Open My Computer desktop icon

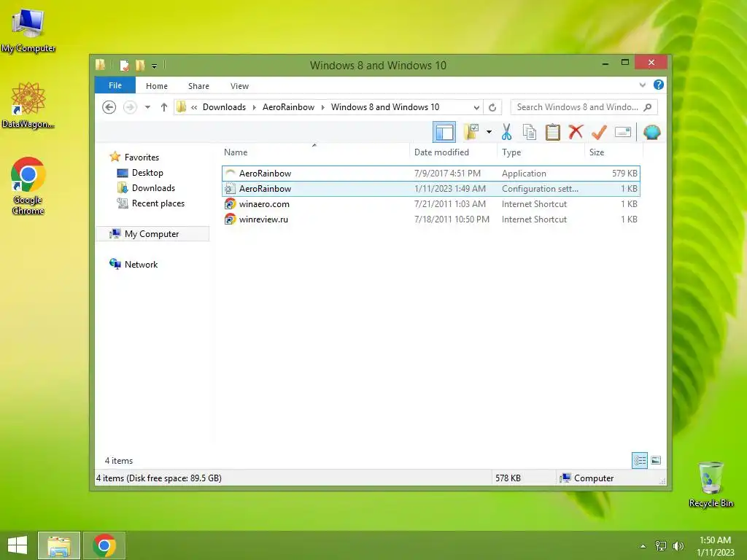(28, 31)
